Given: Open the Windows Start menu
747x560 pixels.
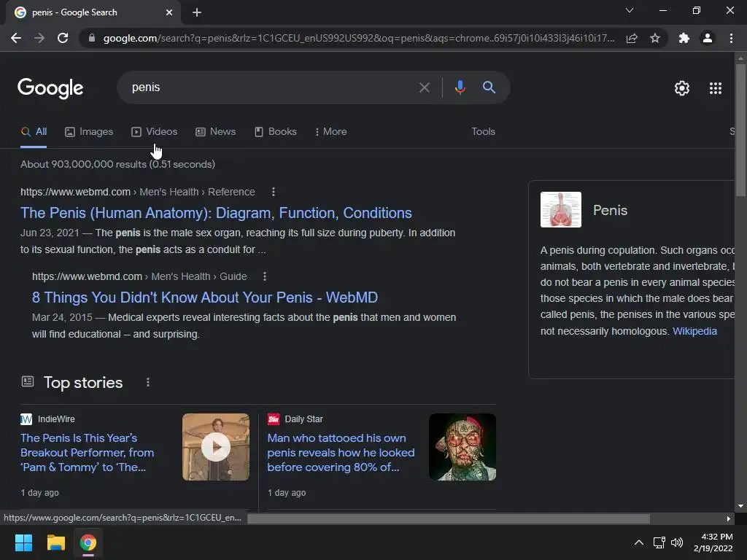Looking at the screenshot, I should (23, 542).
